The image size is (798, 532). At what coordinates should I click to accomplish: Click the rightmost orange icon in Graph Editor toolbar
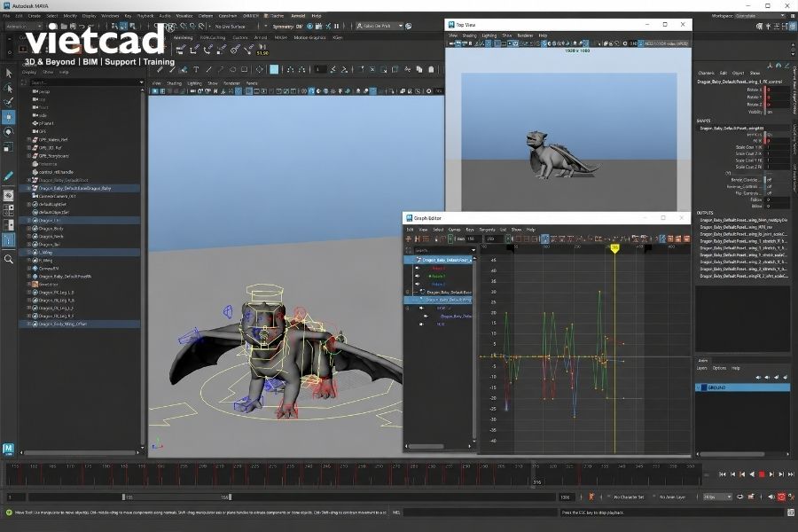tap(686, 239)
